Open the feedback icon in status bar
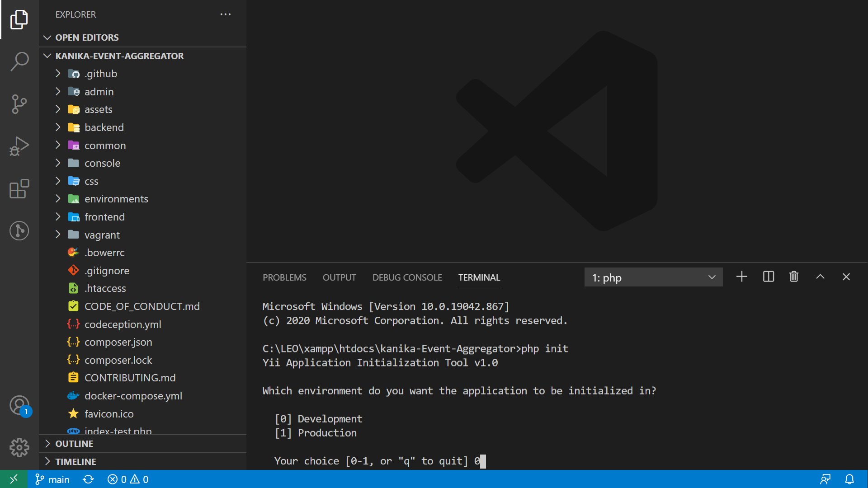The image size is (868, 488). click(x=826, y=479)
